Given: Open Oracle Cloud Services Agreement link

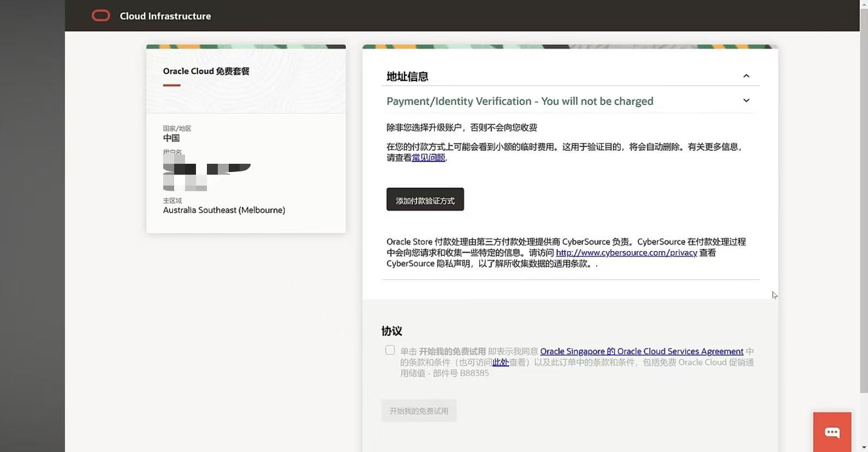Looking at the screenshot, I should click(641, 352).
